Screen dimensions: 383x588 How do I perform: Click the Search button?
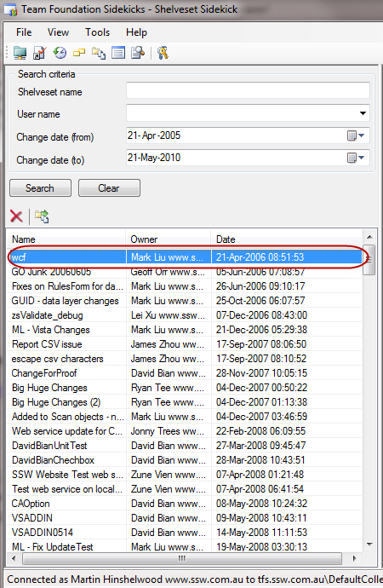[x=40, y=187]
